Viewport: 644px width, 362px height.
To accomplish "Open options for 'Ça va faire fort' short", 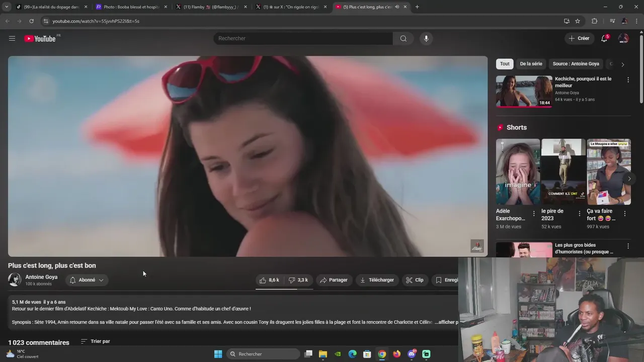I will click(625, 214).
